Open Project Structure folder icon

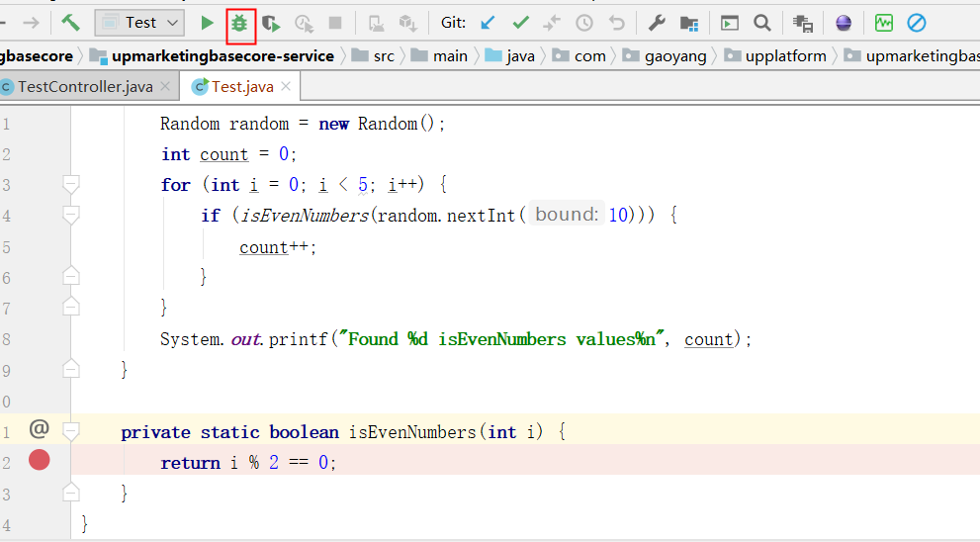(x=688, y=24)
